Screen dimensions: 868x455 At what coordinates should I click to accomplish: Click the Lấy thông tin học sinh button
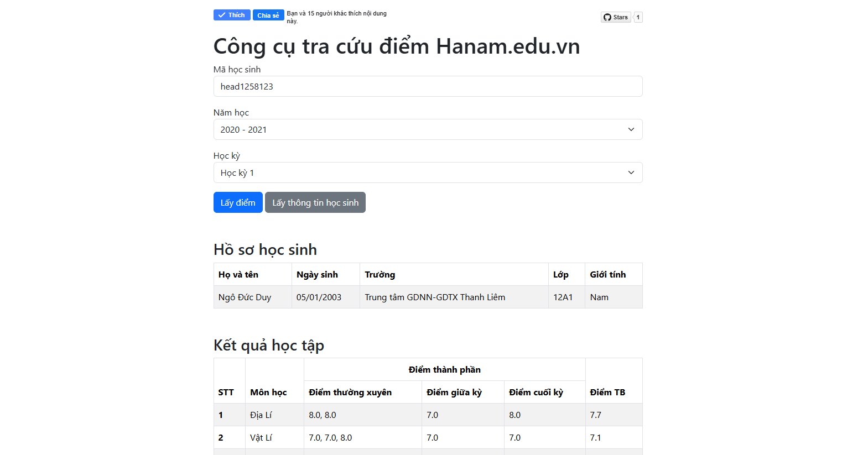coord(315,202)
